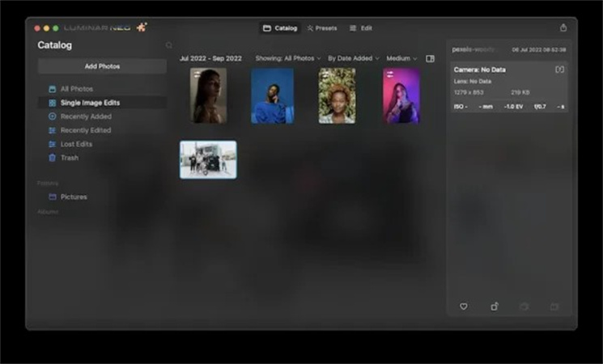This screenshot has width=603, height=364.
Task: Click the Add Photos button
Action: click(x=102, y=66)
